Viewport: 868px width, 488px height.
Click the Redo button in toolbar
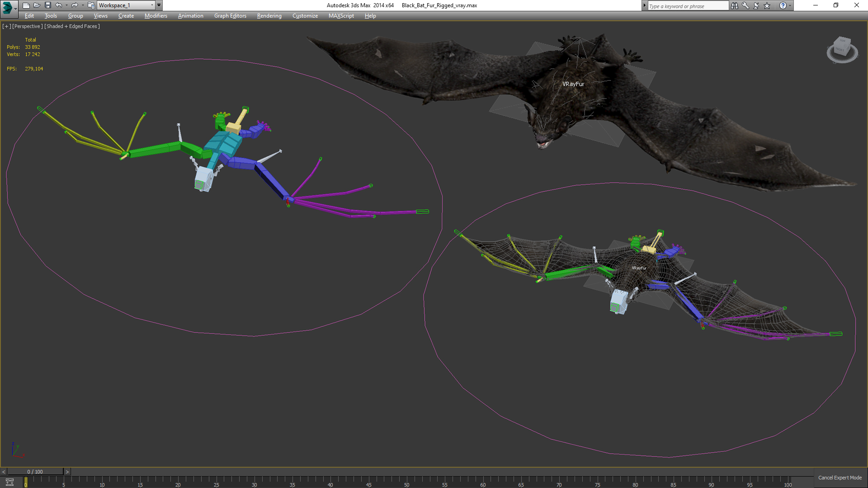[75, 5]
